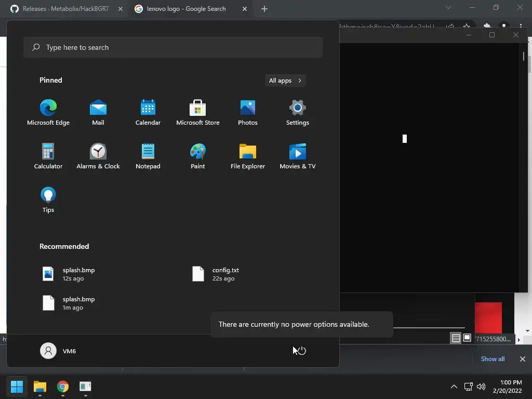Viewport: 532px width, 399px height.
Task: Launch the Photos app
Action: [x=248, y=113]
